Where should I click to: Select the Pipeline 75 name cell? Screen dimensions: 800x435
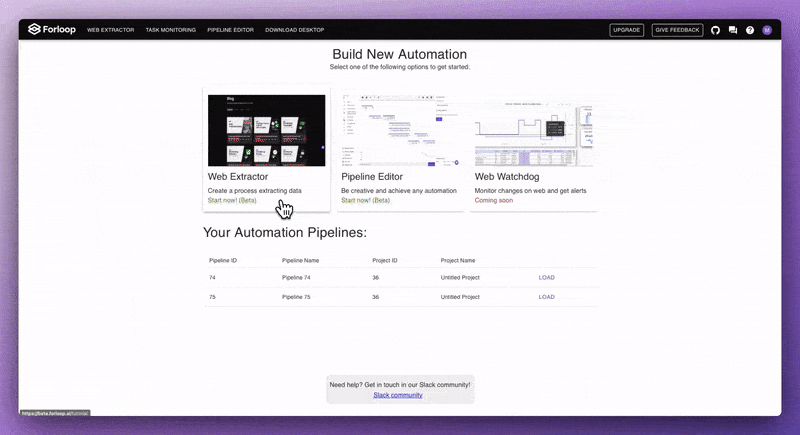coord(296,297)
